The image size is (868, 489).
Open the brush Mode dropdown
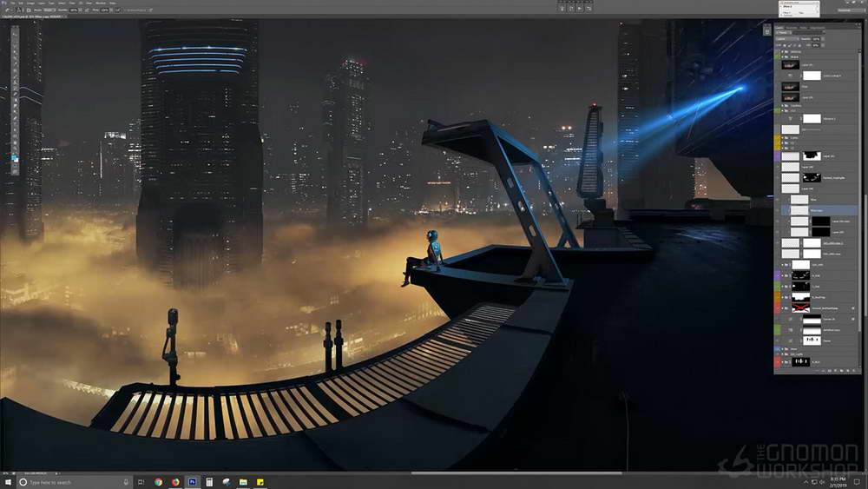[49, 10]
